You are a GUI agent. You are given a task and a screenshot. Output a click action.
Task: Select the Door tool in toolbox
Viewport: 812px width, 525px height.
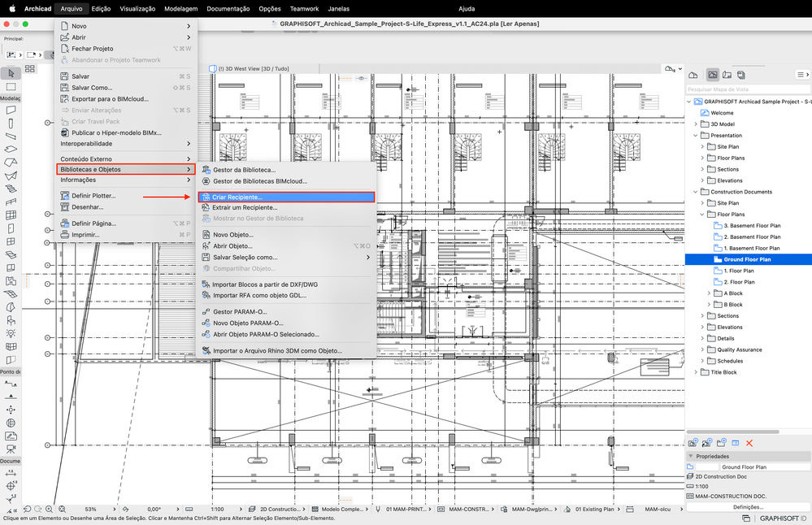(x=11, y=228)
